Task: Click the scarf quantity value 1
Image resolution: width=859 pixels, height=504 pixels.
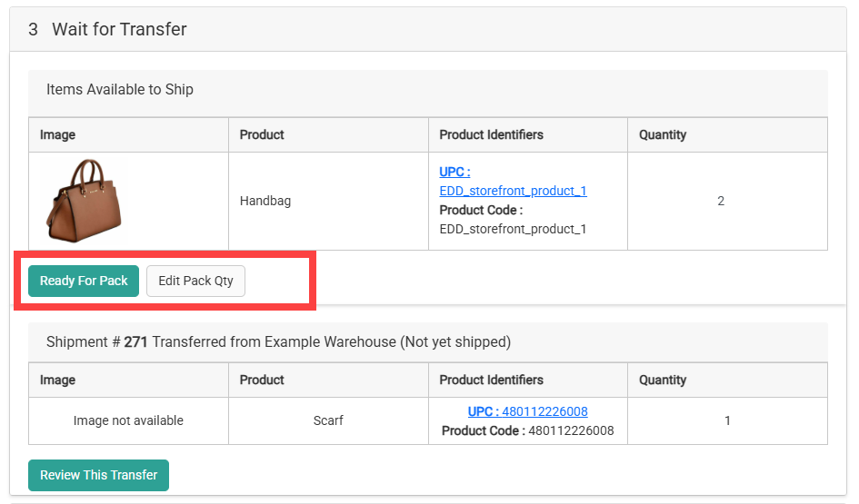Action: (x=728, y=420)
